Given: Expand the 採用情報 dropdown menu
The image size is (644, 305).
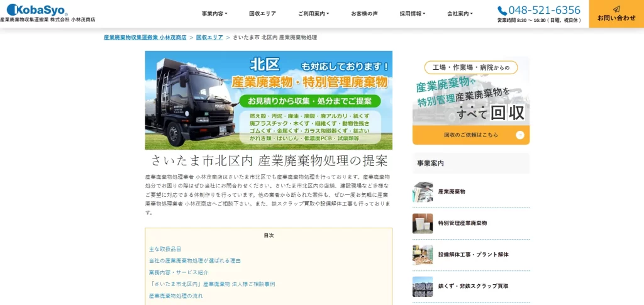Looking at the screenshot, I should 413,14.
